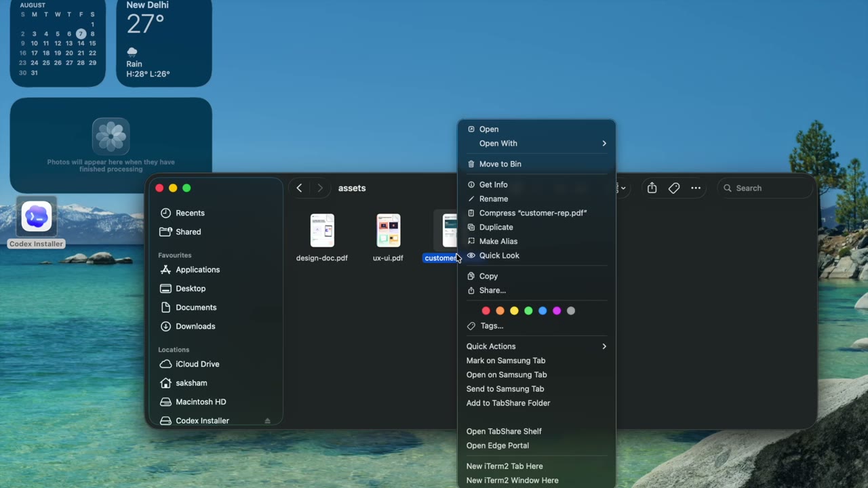Viewport: 868px width, 488px height.
Task: Apply the blue tag color
Action: (x=542, y=311)
